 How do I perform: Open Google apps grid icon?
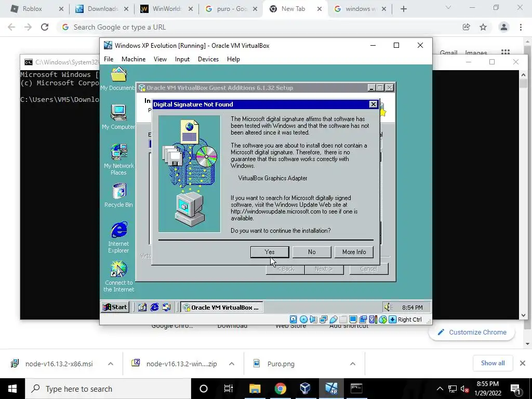tap(506, 52)
